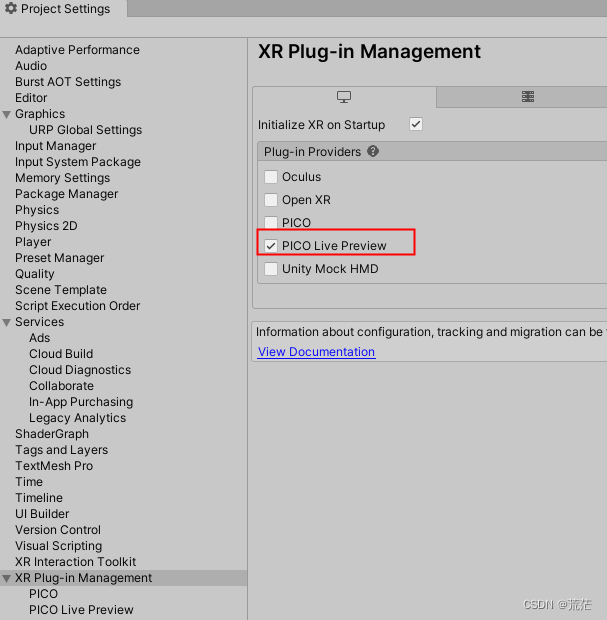Open Script Execution Order

(78, 306)
